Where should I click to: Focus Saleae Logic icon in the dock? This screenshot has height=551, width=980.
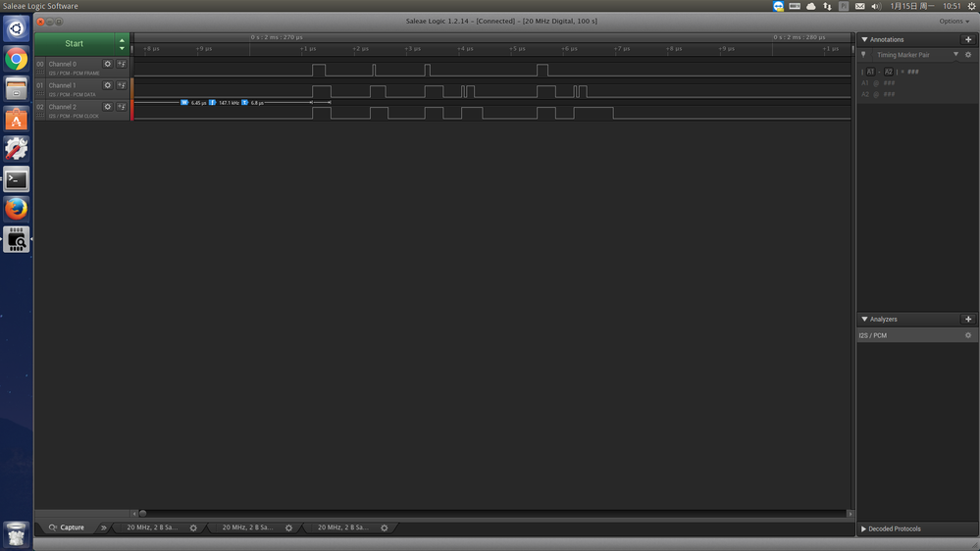pos(17,239)
